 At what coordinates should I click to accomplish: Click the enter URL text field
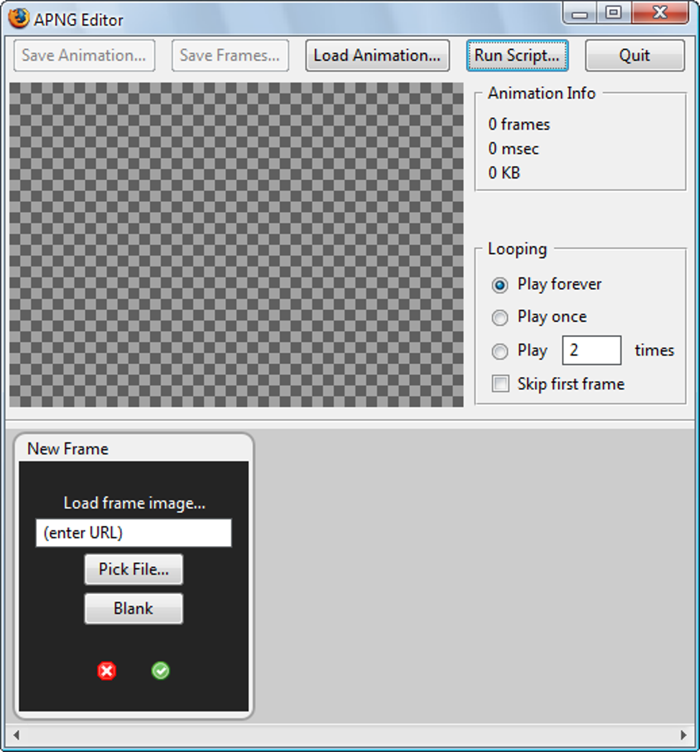coord(133,533)
